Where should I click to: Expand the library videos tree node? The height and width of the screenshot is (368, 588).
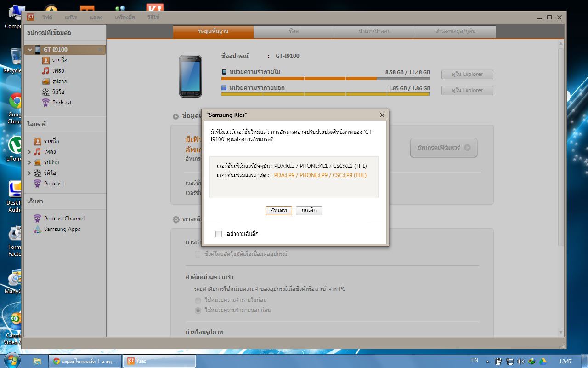coord(30,173)
